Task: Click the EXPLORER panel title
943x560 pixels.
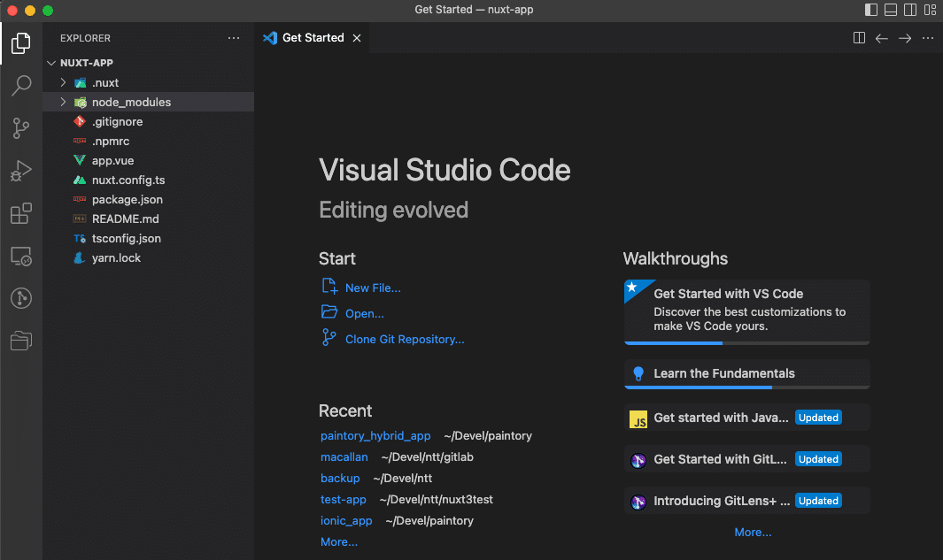Action: 85,38
